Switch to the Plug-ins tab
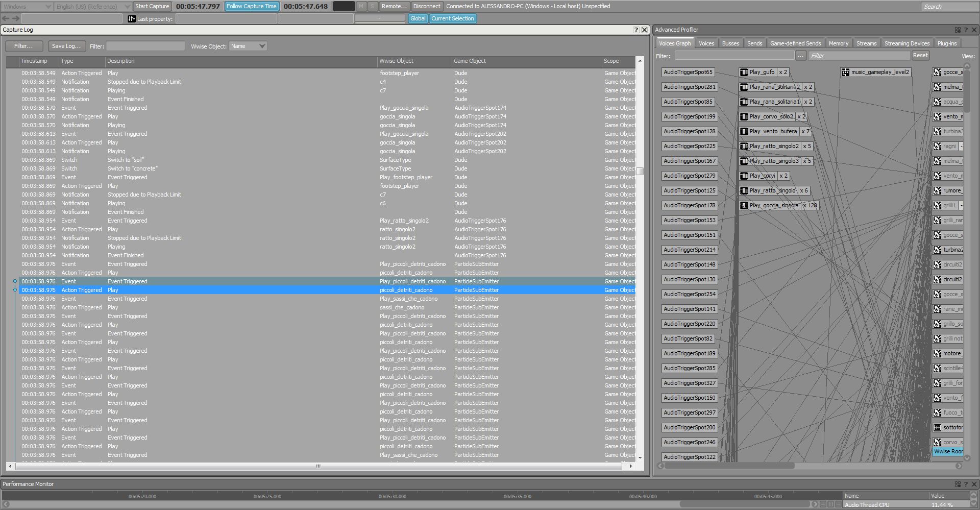 click(x=947, y=43)
